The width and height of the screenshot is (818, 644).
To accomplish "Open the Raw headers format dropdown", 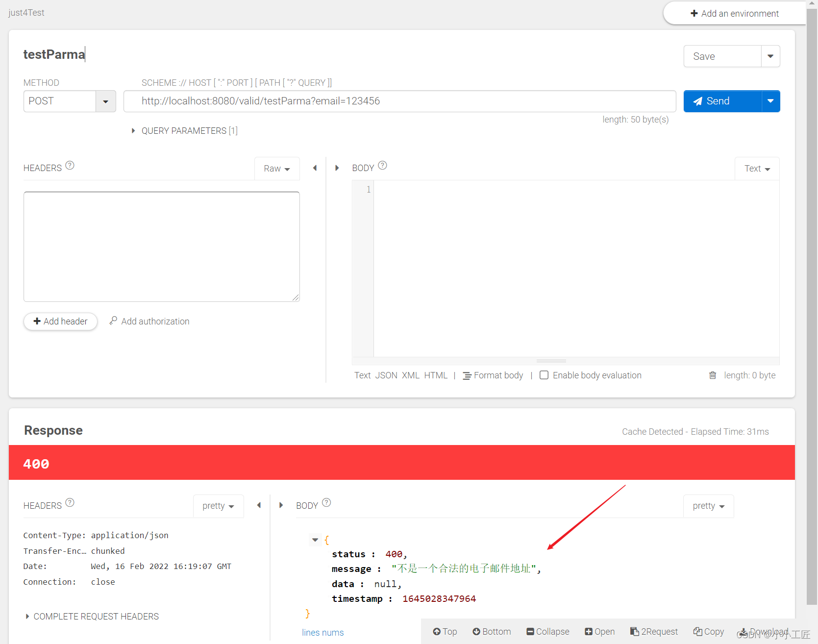I will click(x=276, y=168).
